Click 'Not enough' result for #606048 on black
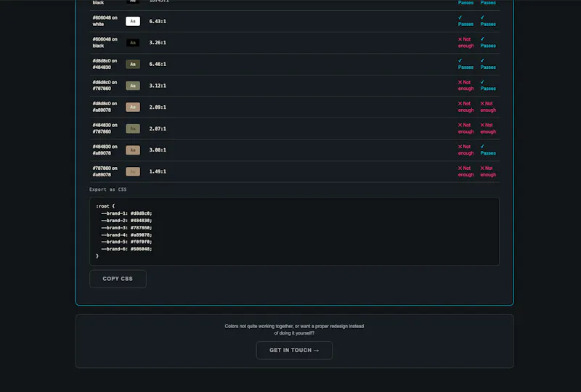 pos(466,43)
